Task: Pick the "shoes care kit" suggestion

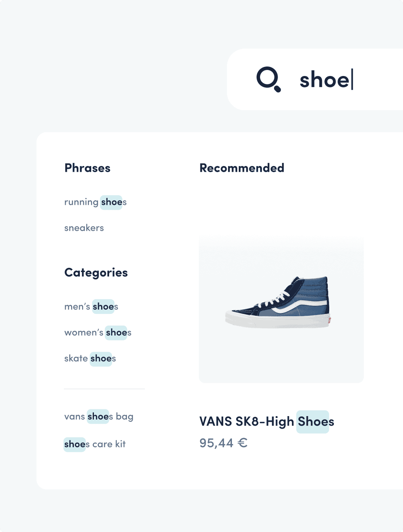Action: [x=95, y=444]
